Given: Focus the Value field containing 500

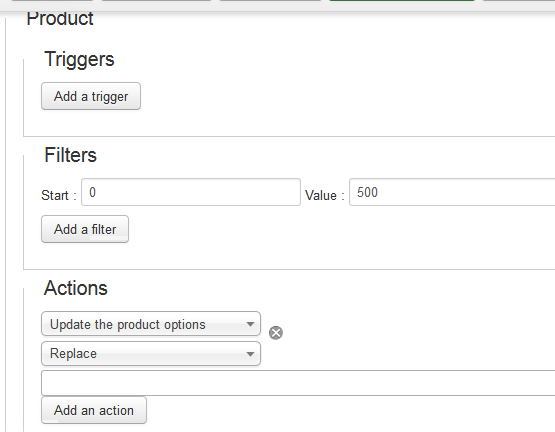Looking at the screenshot, I should coord(452,192).
